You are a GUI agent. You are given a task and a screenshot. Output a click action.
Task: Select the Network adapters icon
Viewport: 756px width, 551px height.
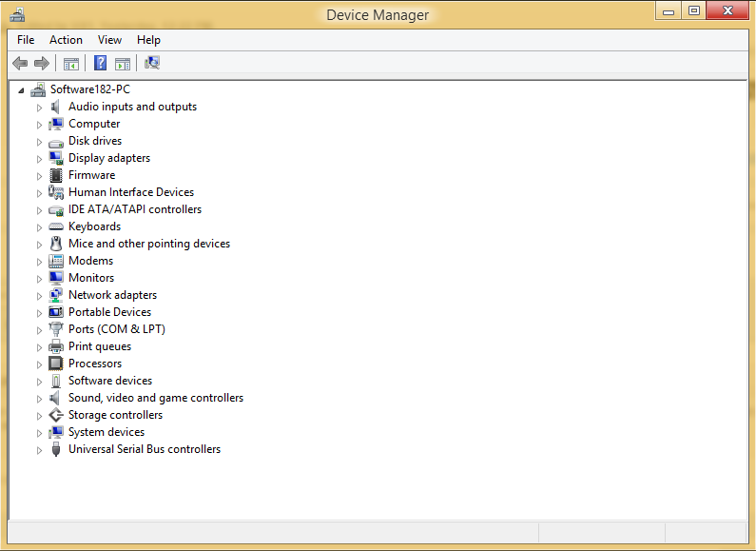coord(56,295)
